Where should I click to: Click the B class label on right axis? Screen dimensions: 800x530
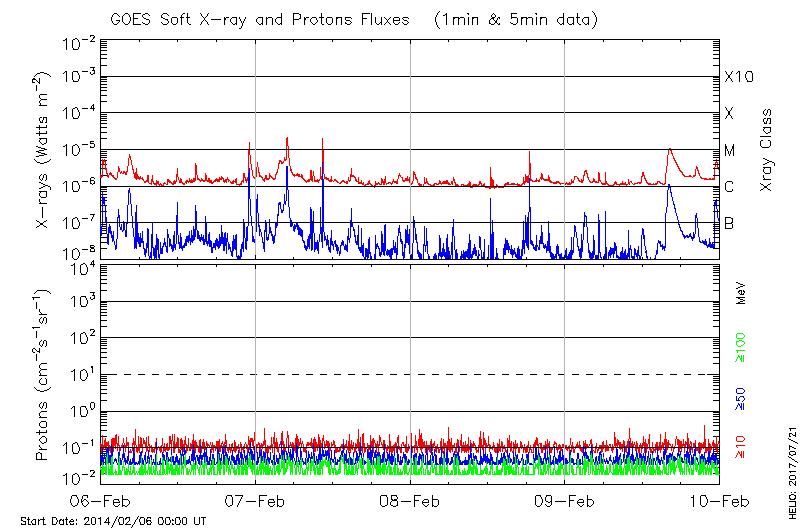point(730,223)
